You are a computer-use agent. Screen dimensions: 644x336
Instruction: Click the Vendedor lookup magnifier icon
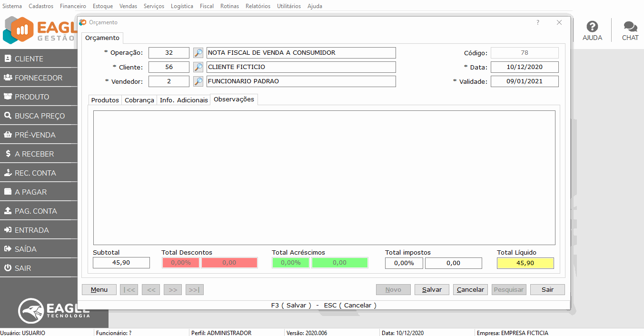click(198, 81)
